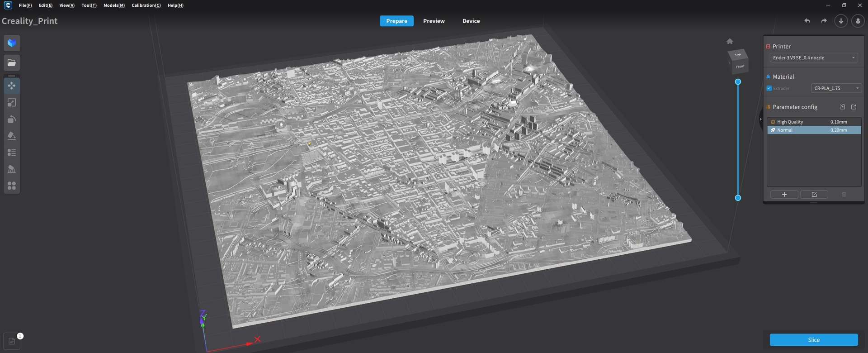The height and width of the screenshot is (353, 868).
Task: Switch to the Prepare tab
Action: coord(396,21)
